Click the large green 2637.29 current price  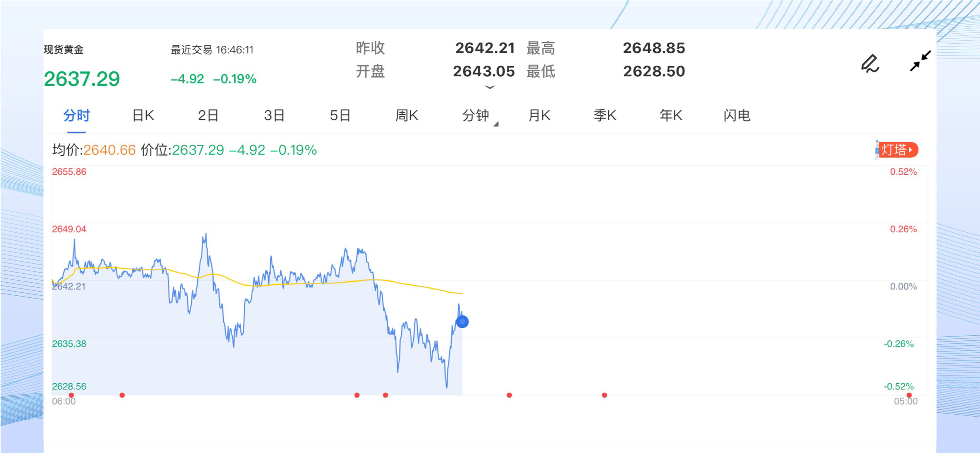click(82, 79)
